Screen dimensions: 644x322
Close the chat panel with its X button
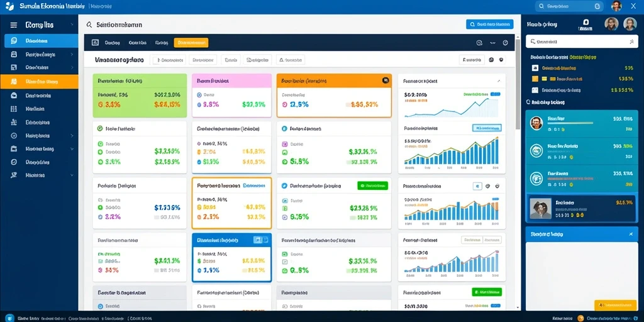(x=631, y=234)
